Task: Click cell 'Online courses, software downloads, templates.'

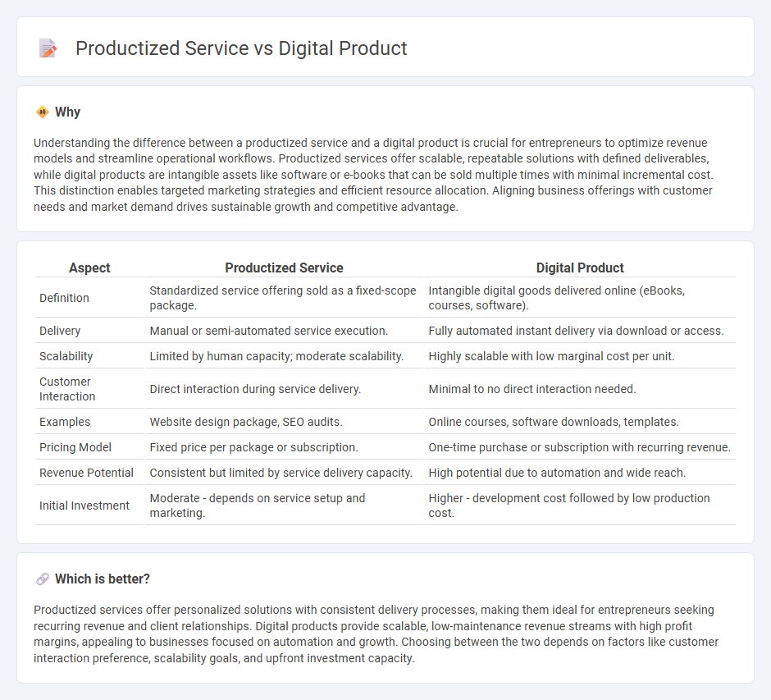Action: coord(580,422)
